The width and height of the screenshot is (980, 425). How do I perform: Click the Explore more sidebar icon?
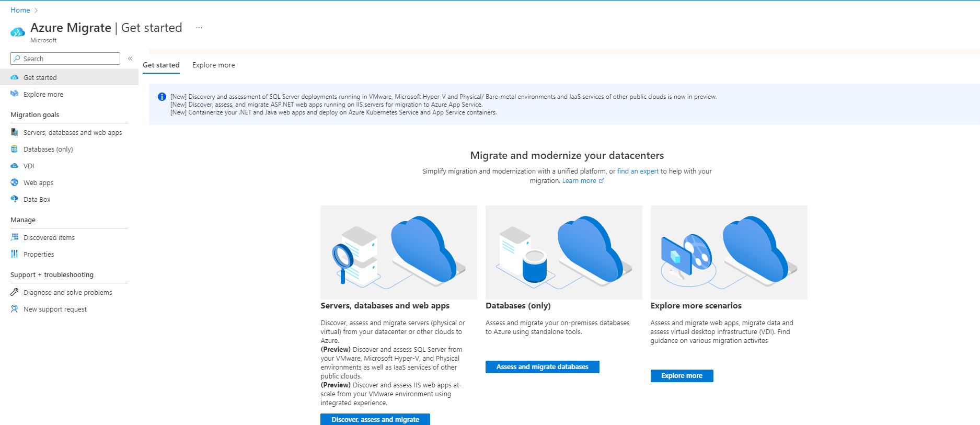coord(15,94)
